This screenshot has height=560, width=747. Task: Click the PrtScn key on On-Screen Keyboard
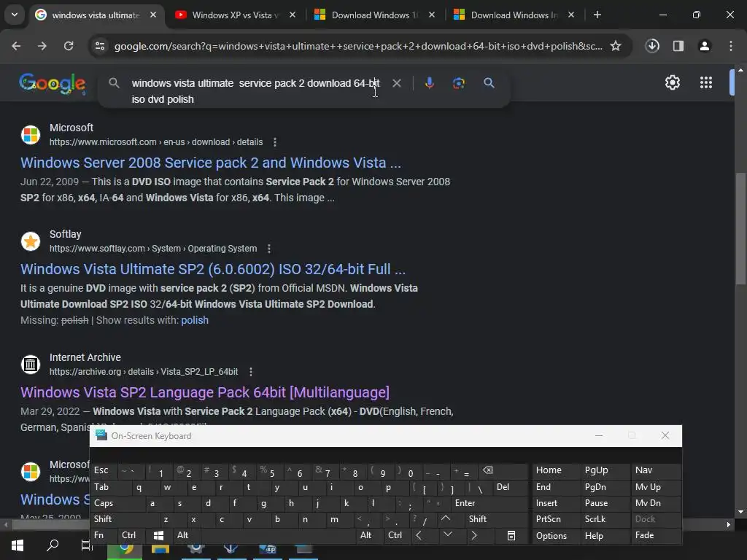[555, 519]
